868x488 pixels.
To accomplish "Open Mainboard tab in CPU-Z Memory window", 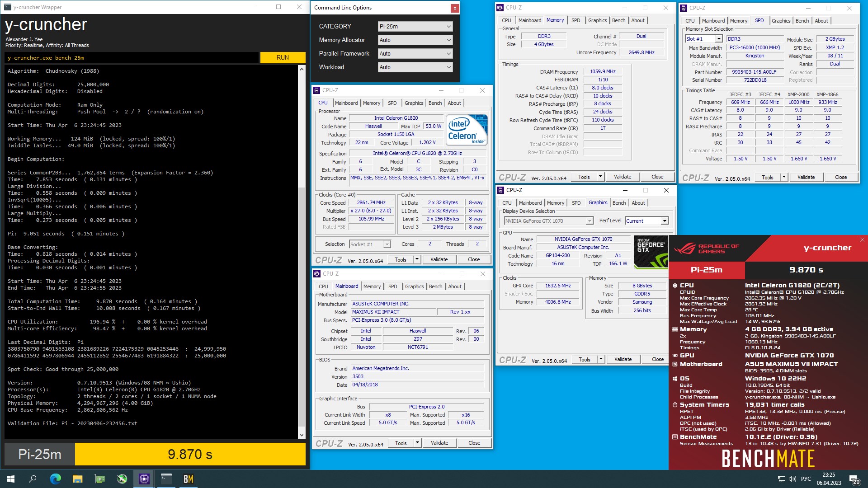I will [x=529, y=20].
